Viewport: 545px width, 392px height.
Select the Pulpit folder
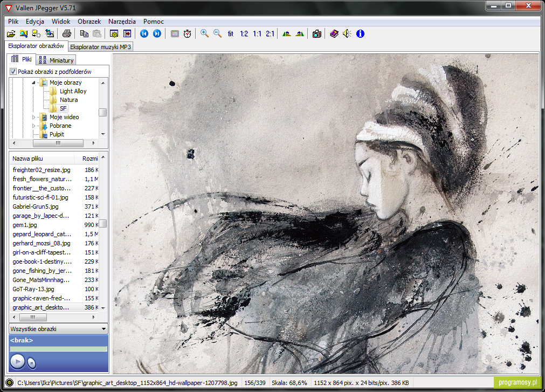pos(57,134)
